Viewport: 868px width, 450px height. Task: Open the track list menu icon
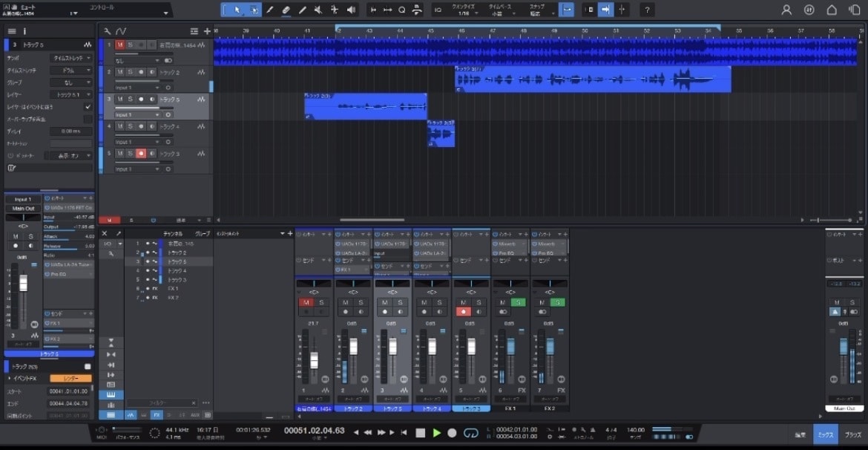coord(12,31)
